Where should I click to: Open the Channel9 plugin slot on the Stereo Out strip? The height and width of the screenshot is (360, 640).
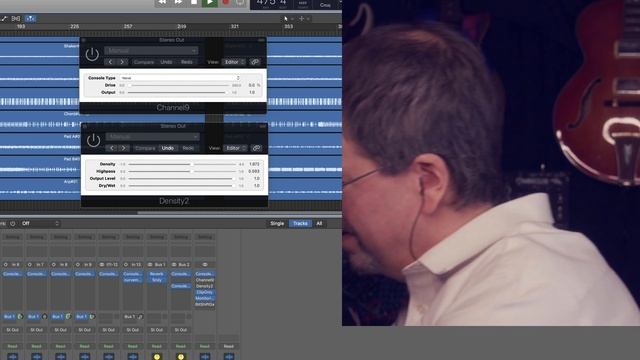pyautogui.click(x=204, y=280)
